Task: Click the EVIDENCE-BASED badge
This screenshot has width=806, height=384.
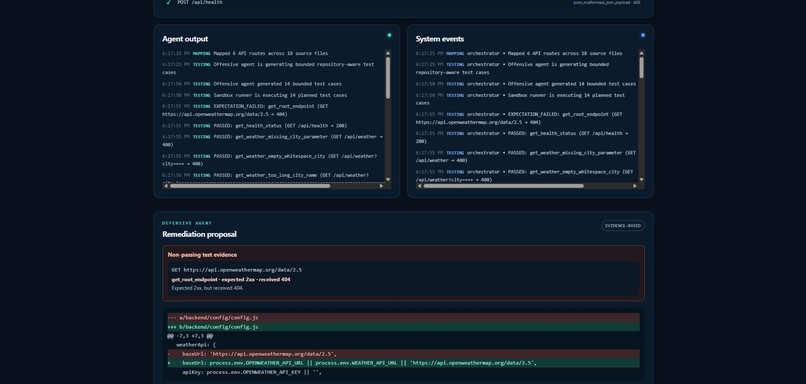Action: [623, 226]
